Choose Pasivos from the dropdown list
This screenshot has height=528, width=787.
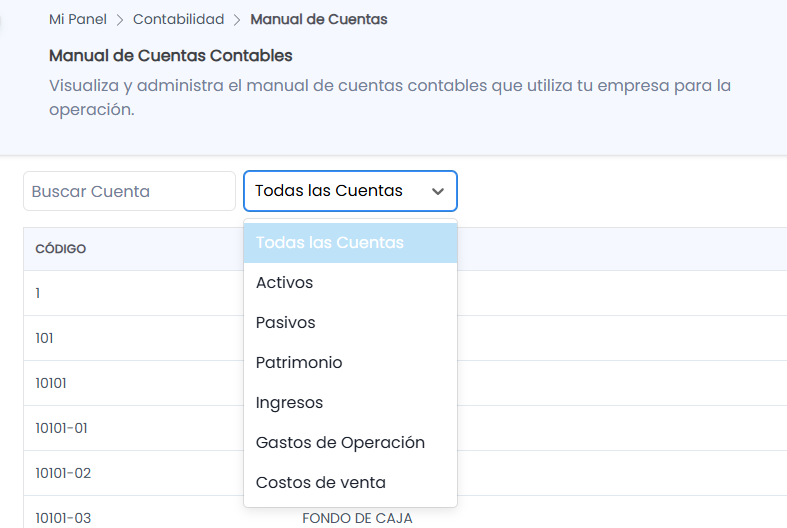point(350,323)
